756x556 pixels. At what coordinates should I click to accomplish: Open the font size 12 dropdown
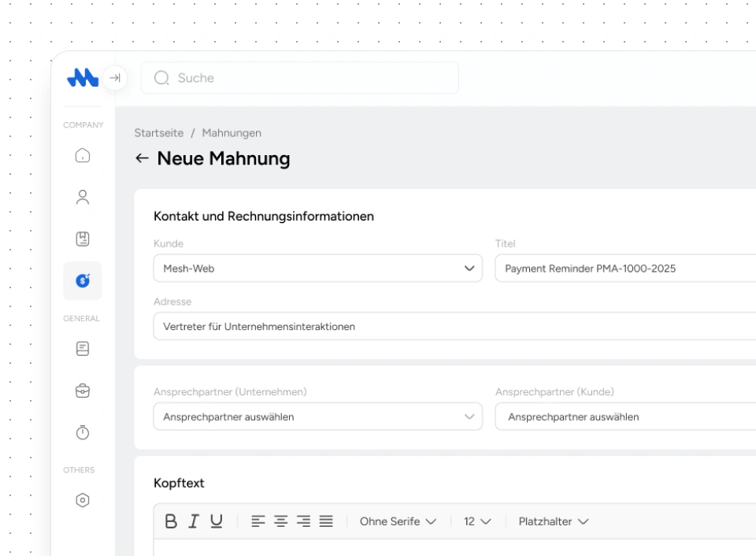(x=477, y=521)
